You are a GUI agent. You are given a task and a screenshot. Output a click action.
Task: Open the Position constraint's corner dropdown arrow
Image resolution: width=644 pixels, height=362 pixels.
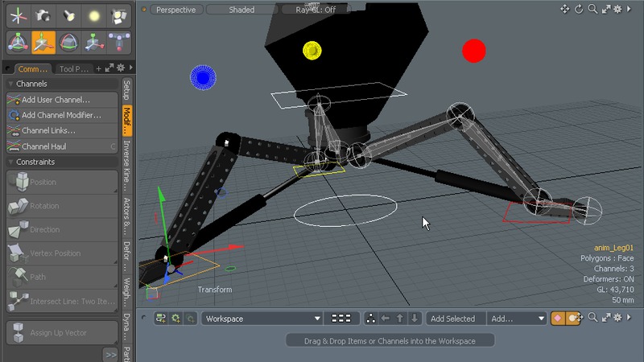tap(115, 191)
